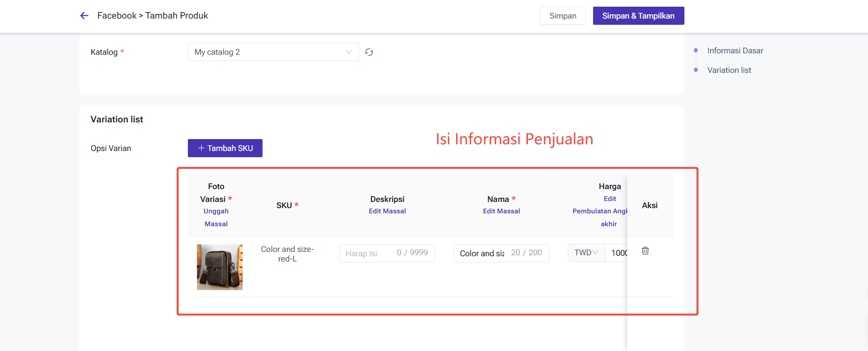Add a new SKU with Tambah SKU
Viewport: 868px width, 351px height.
[x=225, y=148]
